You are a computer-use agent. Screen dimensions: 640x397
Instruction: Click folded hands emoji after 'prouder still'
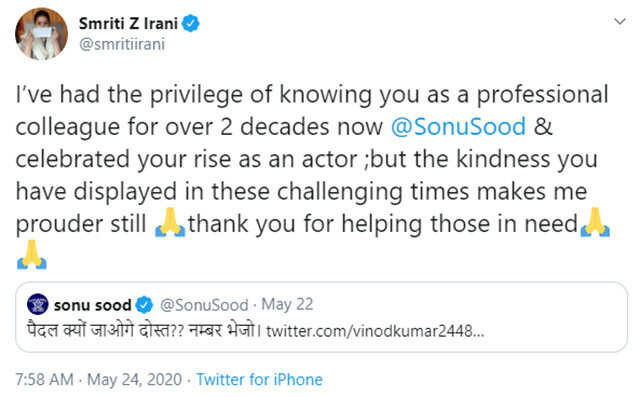coord(170,222)
